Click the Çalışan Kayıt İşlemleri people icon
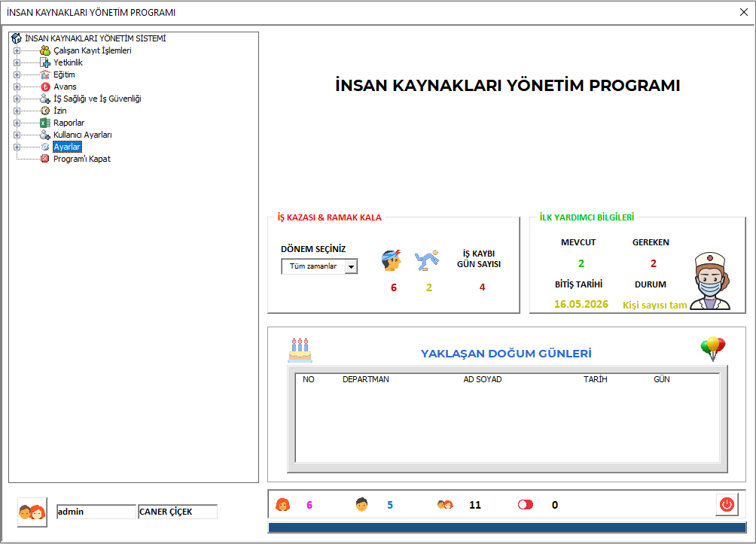756x544 pixels. [x=45, y=50]
